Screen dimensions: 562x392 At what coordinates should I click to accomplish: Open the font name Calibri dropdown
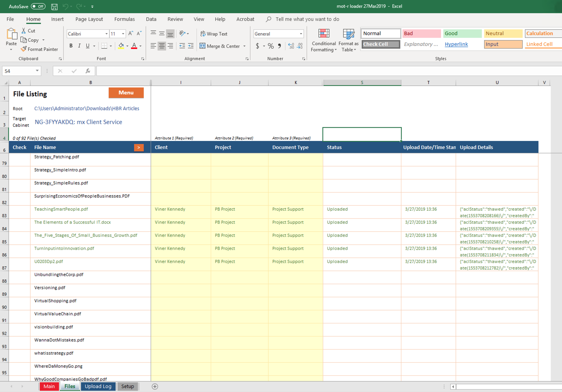pyautogui.click(x=107, y=34)
